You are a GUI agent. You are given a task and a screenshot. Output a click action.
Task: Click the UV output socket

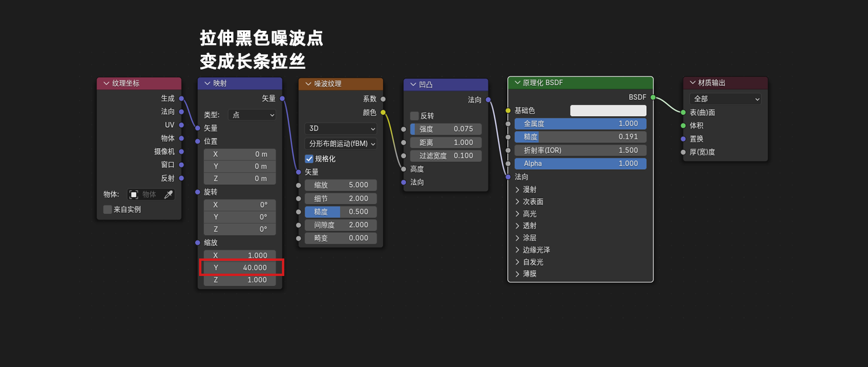[x=182, y=125]
